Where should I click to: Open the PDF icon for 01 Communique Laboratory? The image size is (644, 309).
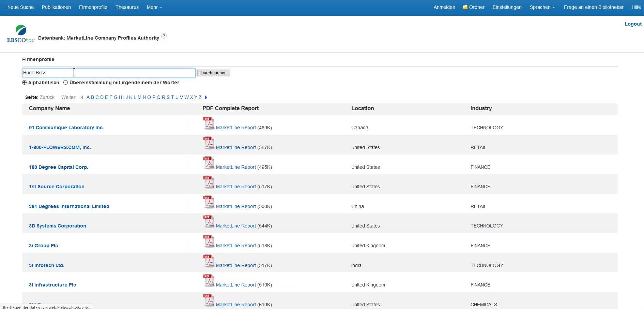point(209,123)
